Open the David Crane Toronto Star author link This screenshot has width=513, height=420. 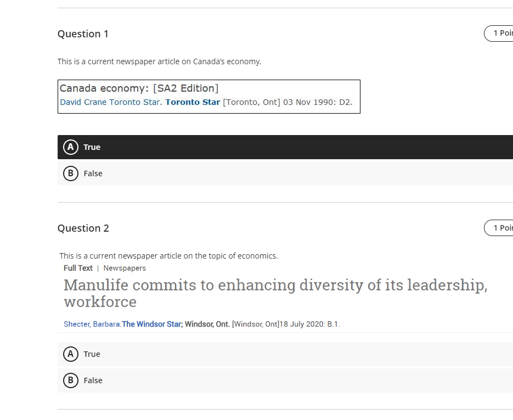[x=110, y=102]
